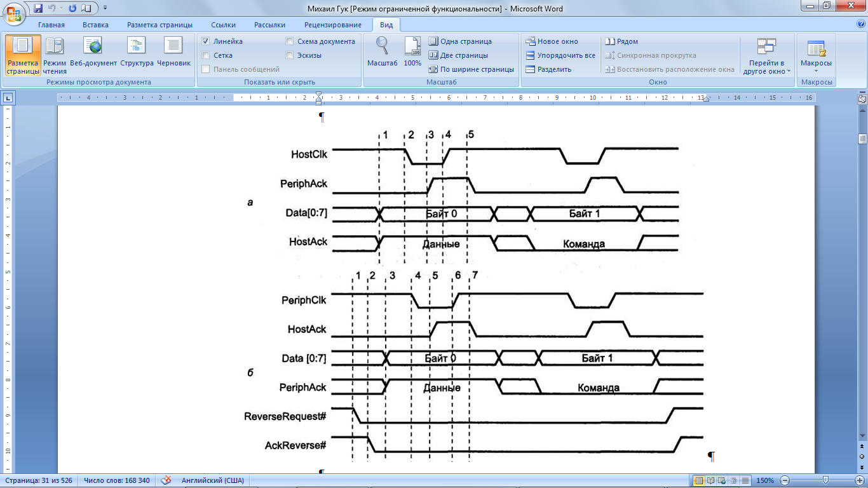
Task: Click the tab stop selector at ruler corner
Action: click(x=8, y=98)
